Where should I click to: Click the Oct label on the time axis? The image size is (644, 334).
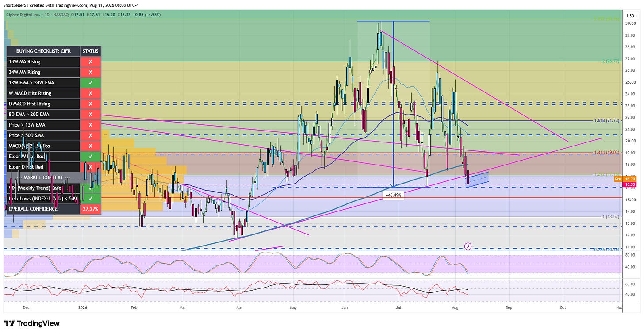(563, 307)
